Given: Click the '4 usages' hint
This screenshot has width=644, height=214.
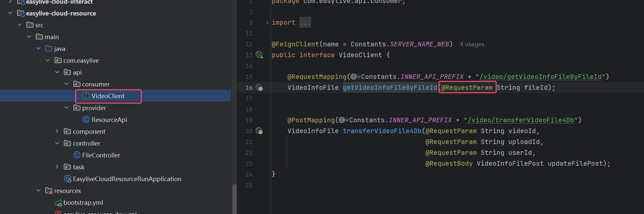Looking at the screenshot, I should point(472,44).
